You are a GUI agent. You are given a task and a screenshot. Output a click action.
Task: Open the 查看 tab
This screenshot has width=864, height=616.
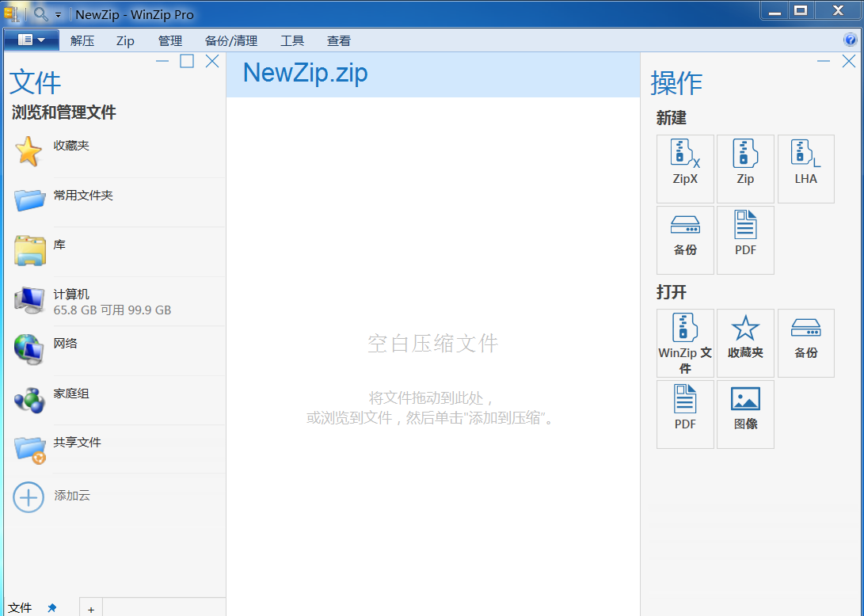[x=338, y=40]
